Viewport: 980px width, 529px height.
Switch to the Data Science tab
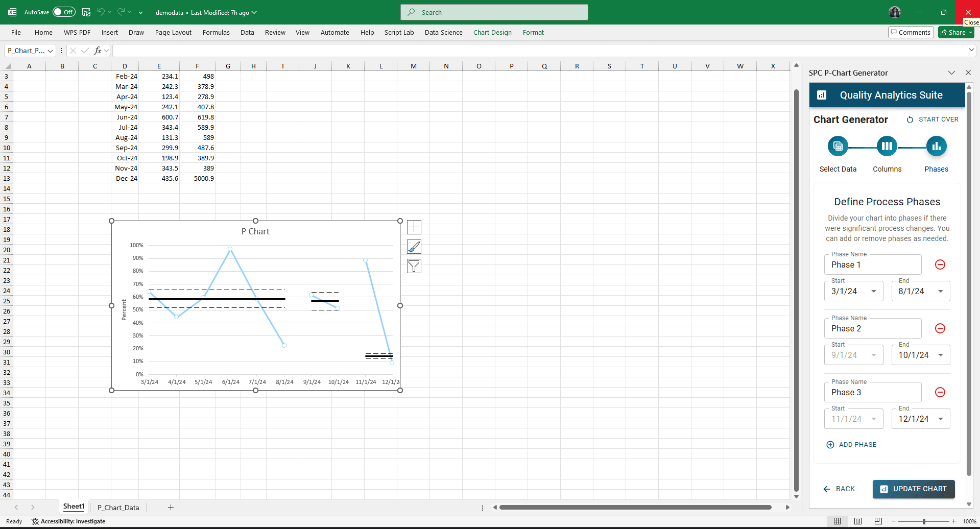pyautogui.click(x=443, y=32)
